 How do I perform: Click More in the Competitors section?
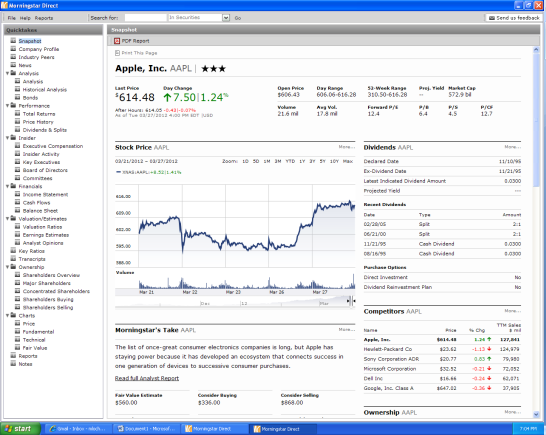(513, 311)
